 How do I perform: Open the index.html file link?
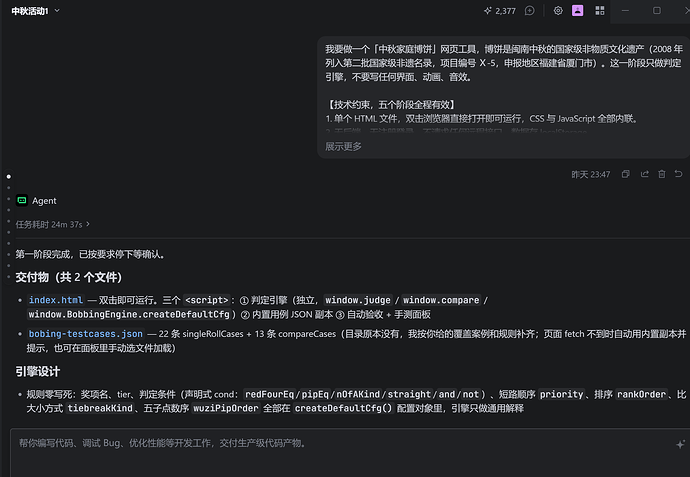pyautogui.click(x=56, y=300)
